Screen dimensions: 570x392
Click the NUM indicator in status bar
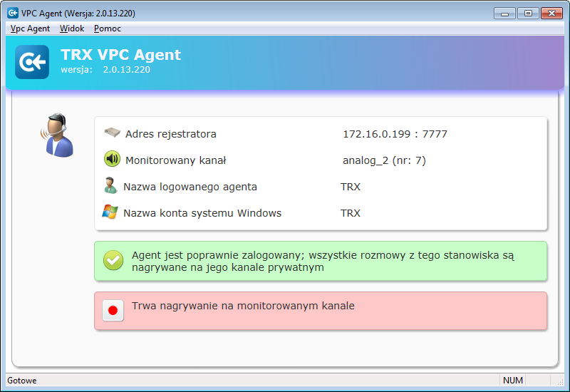[513, 381]
